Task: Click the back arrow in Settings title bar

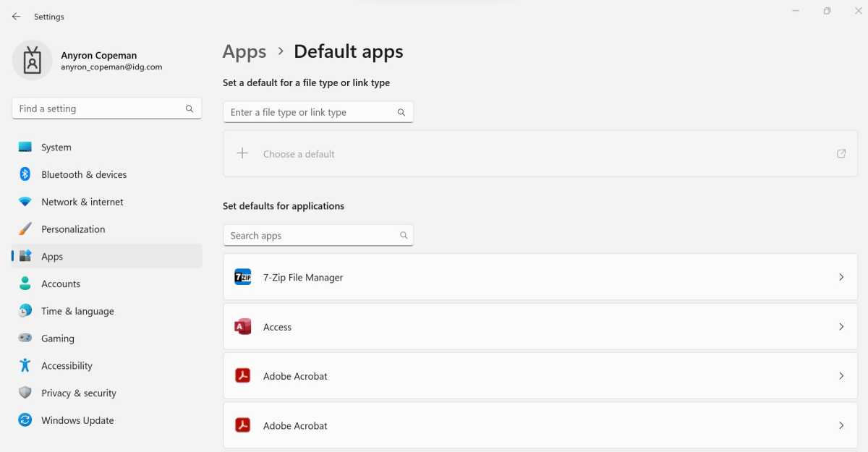Action: [x=16, y=16]
